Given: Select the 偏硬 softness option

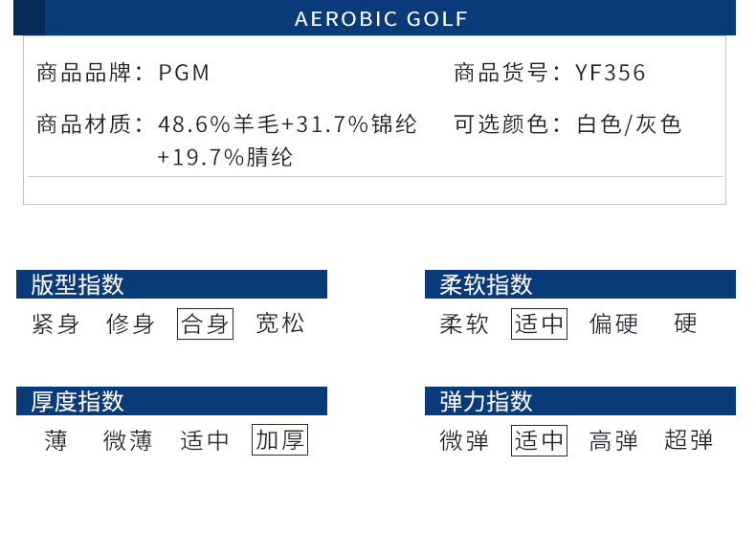Looking at the screenshot, I should 613,323.
